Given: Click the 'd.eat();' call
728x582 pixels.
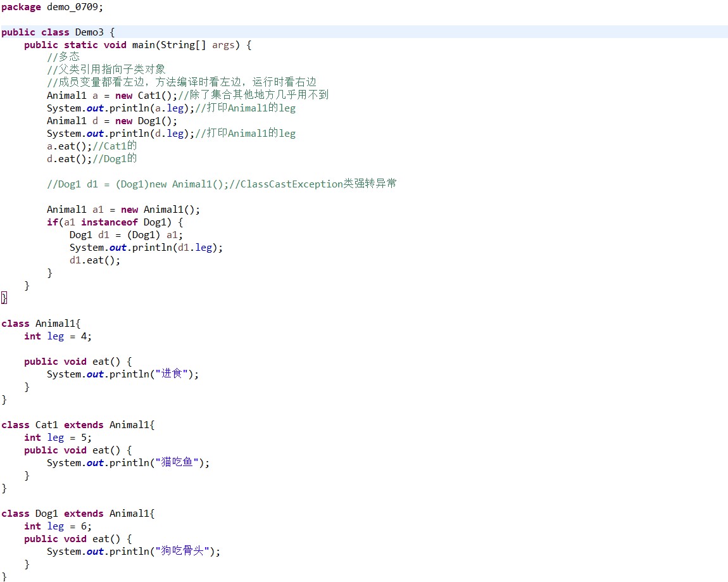Looking at the screenshot, I should coord(69,159).
